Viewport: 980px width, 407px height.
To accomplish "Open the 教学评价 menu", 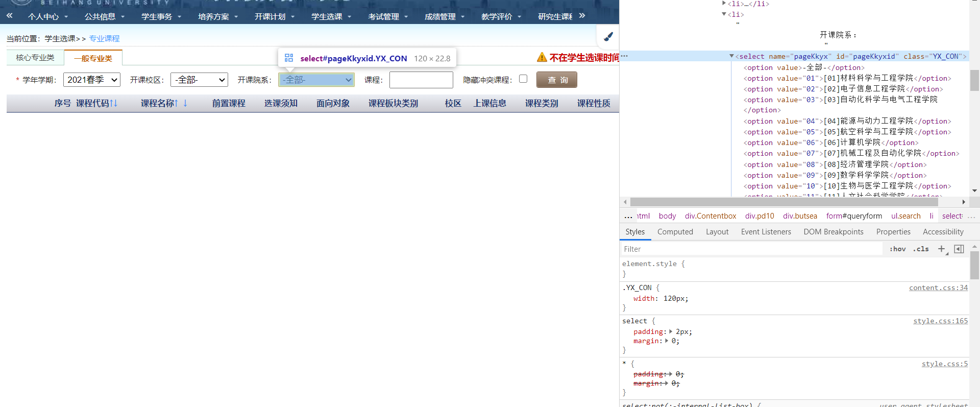I will pyautogui.click(x=501, y=16).
